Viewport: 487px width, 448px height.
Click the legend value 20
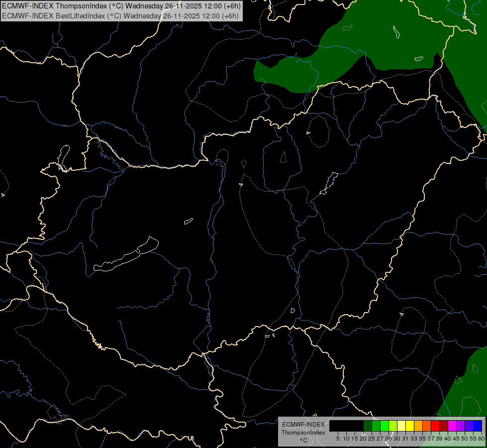pos(363,439)
